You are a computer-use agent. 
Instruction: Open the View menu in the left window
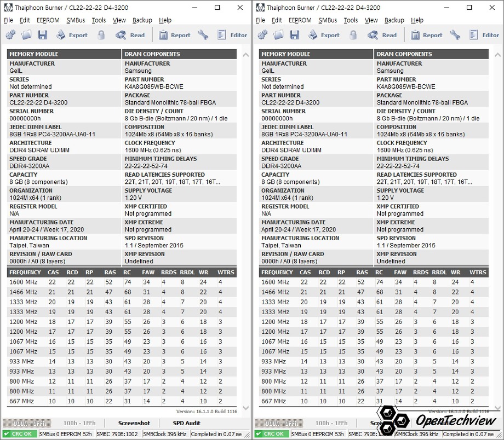coord(119,20)
